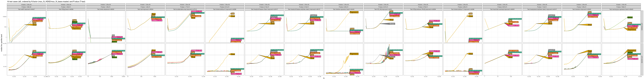Viewport: 644px width, 80px height.
Task: Click 'Test: shallow regression fixed in #4440' header
Action: point(344,9)
